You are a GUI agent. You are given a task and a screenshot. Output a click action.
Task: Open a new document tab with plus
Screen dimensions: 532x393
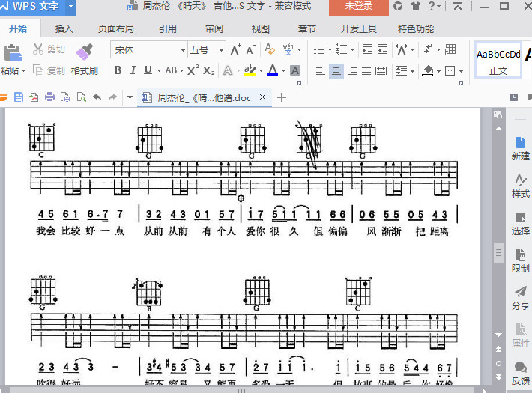pyautogui.click(x=282, y=97)
